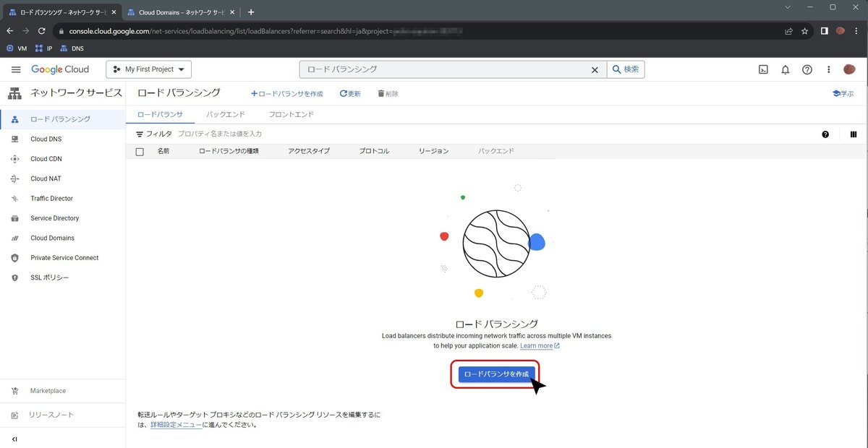
Task: Open the My First Project selector dropdown
Action: pyautogui.click(x=149, y=69)
